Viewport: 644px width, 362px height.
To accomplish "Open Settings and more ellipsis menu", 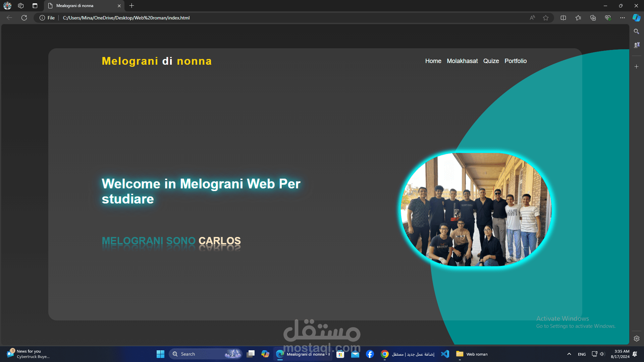I will [x=623, y=18].
